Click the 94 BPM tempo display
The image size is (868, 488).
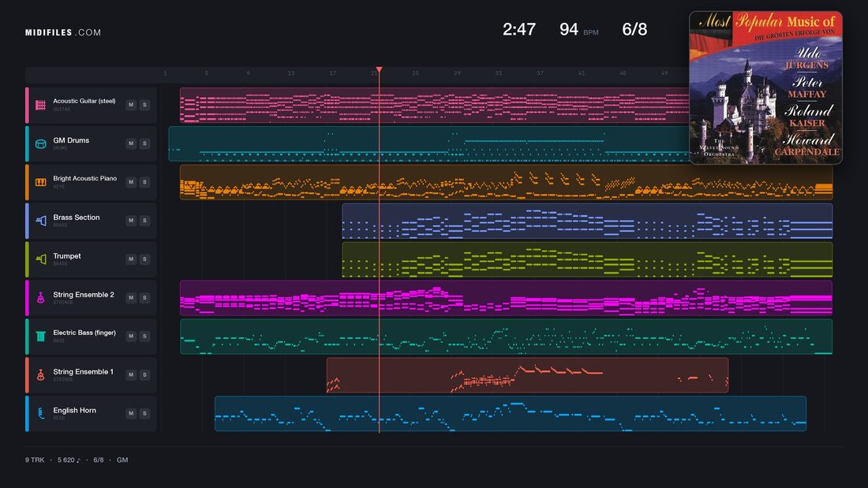(578, 29)
